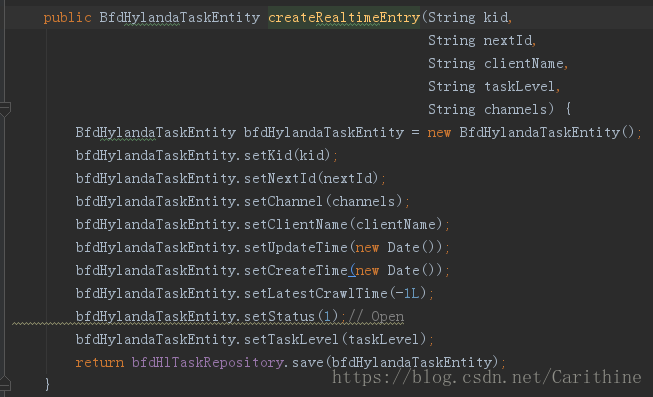Click the setLatestCrawlTime(-1L) call
Screen dimensions: 653x397
point(335,293)
